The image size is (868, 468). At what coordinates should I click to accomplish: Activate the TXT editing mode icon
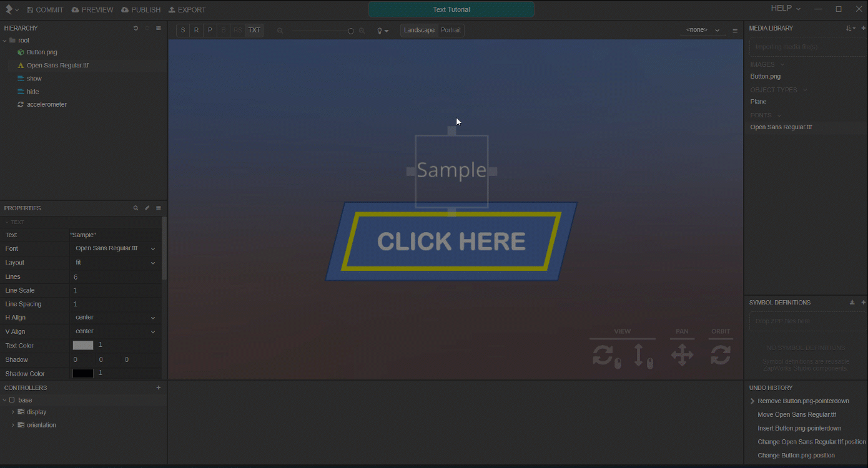pos(254,29)
